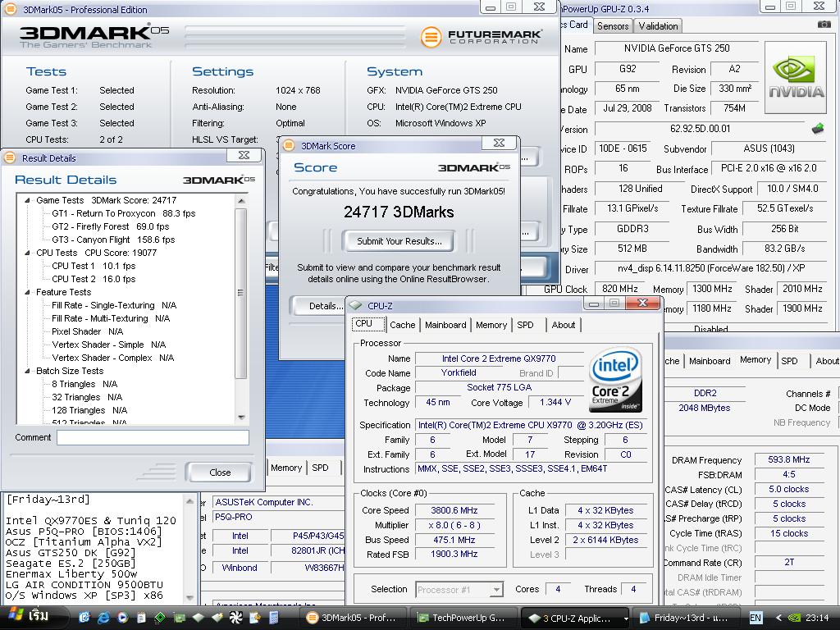Switch to Mainboard tab in front CPU-Z

[445, 325]
